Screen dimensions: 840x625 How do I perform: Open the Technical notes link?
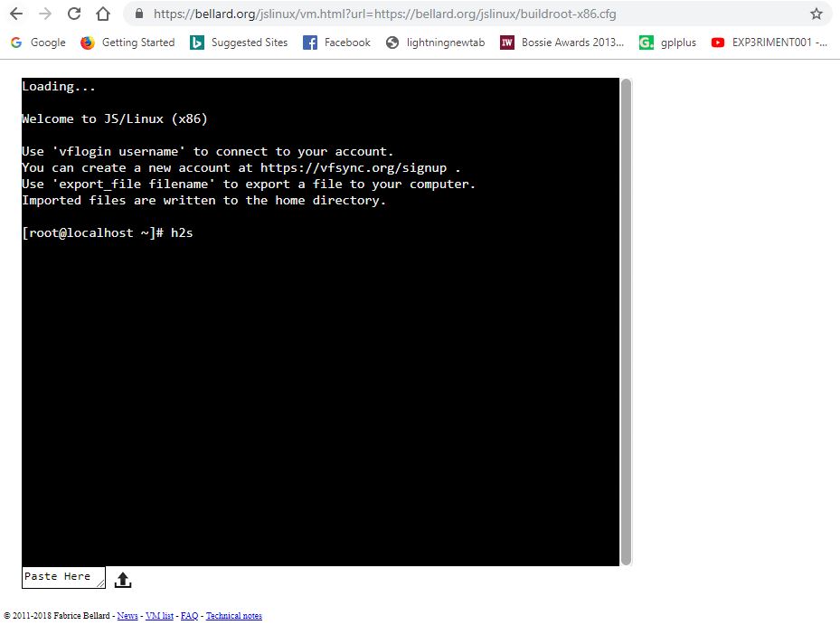[233, 615]
